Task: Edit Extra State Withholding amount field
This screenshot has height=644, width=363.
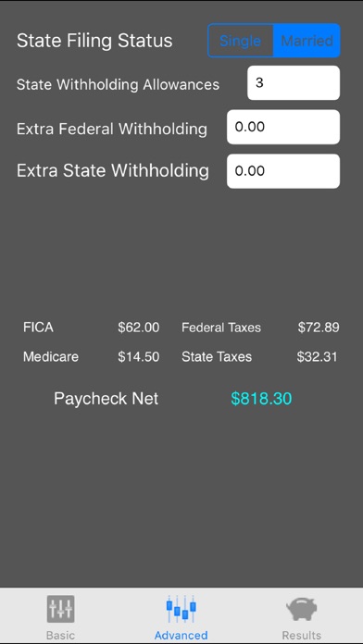Action: [x=283, y=171]
